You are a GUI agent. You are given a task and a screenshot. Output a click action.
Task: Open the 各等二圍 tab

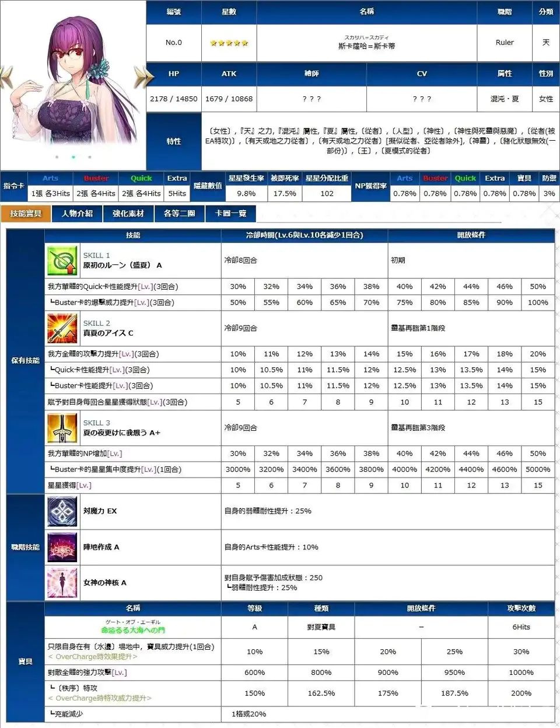pyautogui.click(x=179, y=214)
